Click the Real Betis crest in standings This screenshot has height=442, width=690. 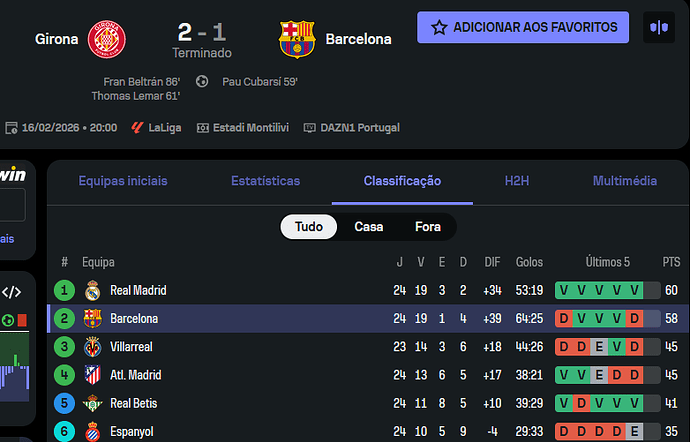(93, 403)
